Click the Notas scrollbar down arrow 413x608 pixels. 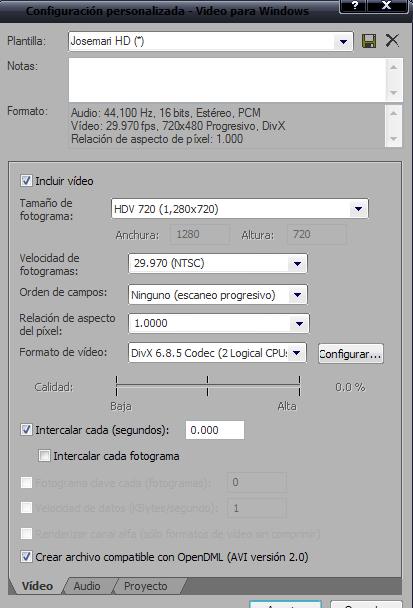coord(394,93)
